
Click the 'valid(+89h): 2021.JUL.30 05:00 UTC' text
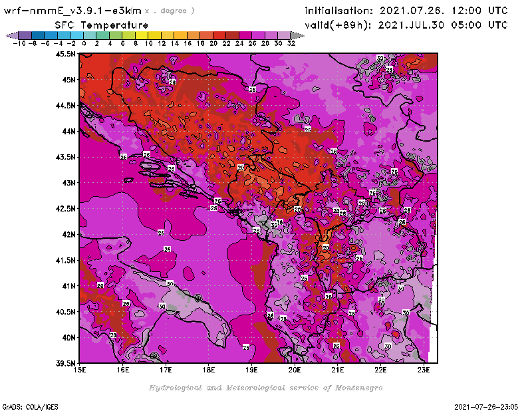(406, 25)
